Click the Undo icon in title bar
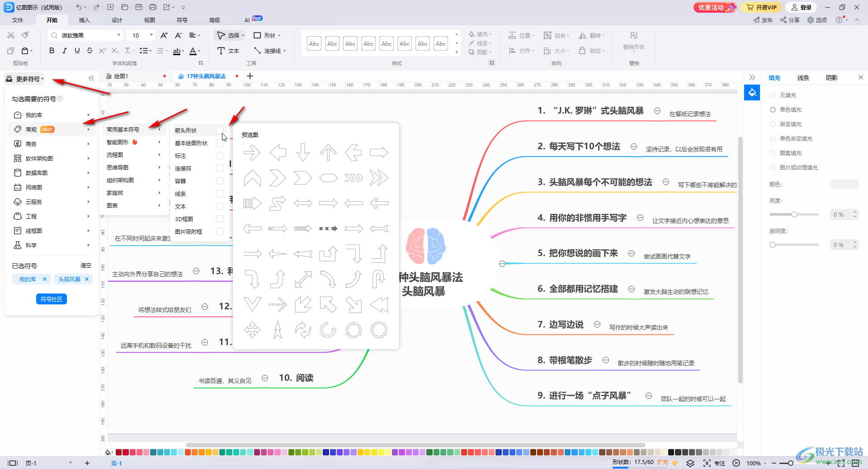 coord(79,7)
